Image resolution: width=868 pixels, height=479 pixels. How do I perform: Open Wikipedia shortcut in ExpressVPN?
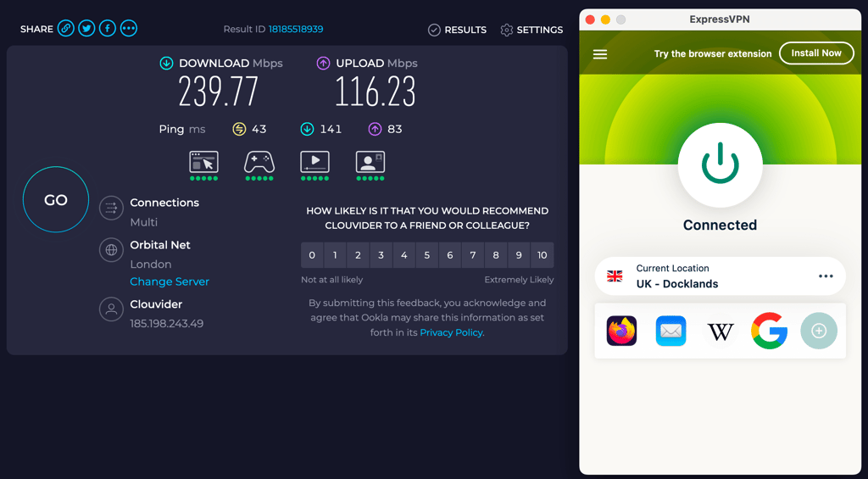coord(721,331)
